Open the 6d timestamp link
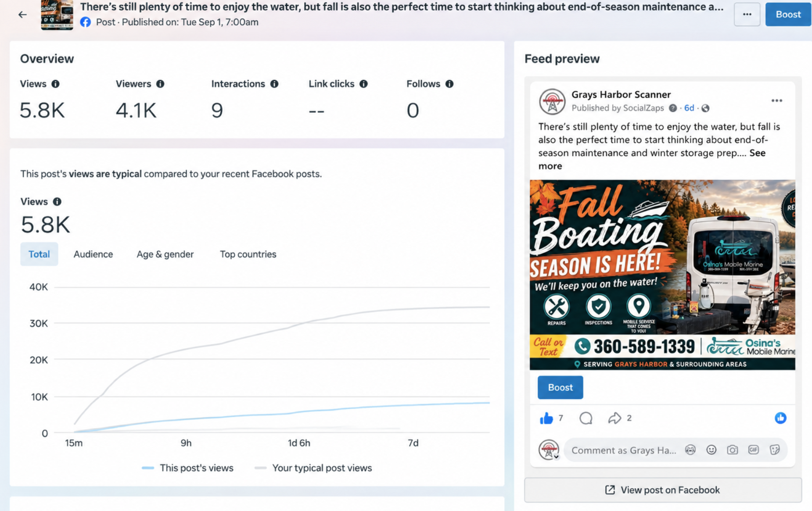 click(689, 108)
